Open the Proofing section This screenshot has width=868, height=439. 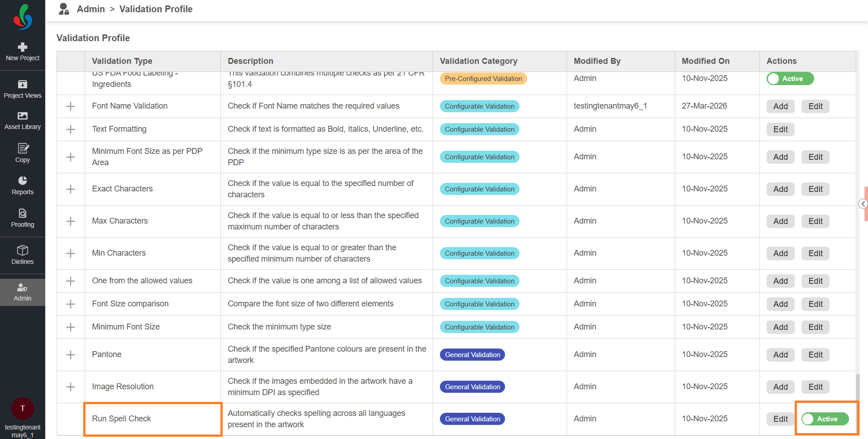[x=23, y=218]
